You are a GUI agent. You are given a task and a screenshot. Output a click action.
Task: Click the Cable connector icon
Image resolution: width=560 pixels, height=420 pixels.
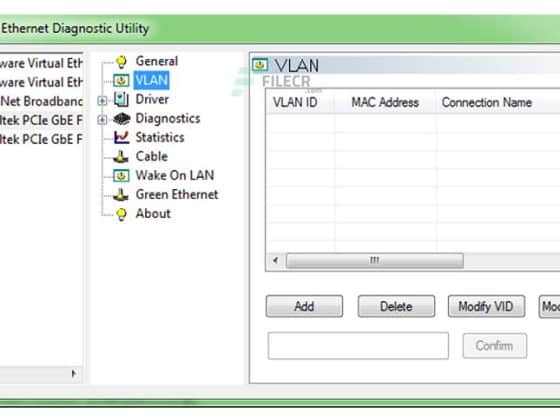tap(121, 156)
